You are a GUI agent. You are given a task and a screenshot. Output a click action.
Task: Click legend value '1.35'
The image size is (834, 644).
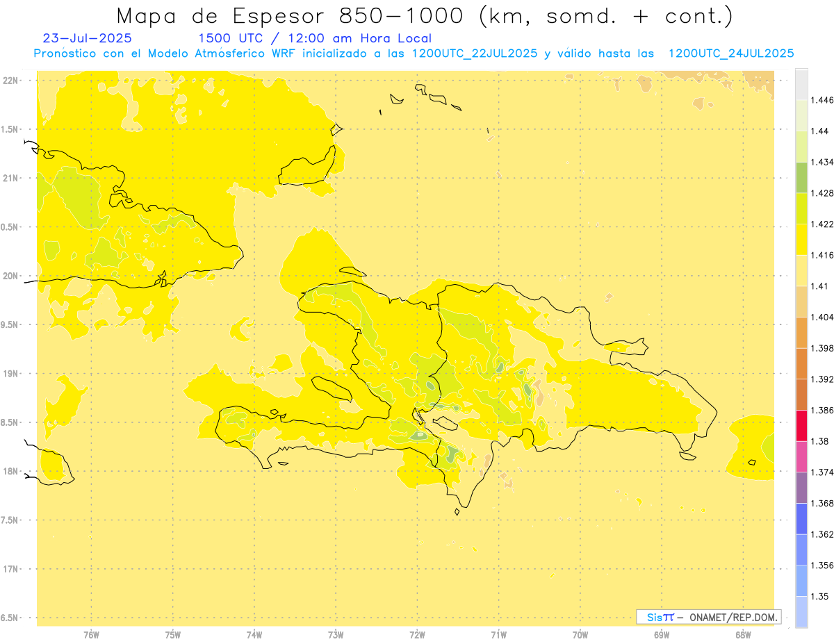click(x=821, y=596)
